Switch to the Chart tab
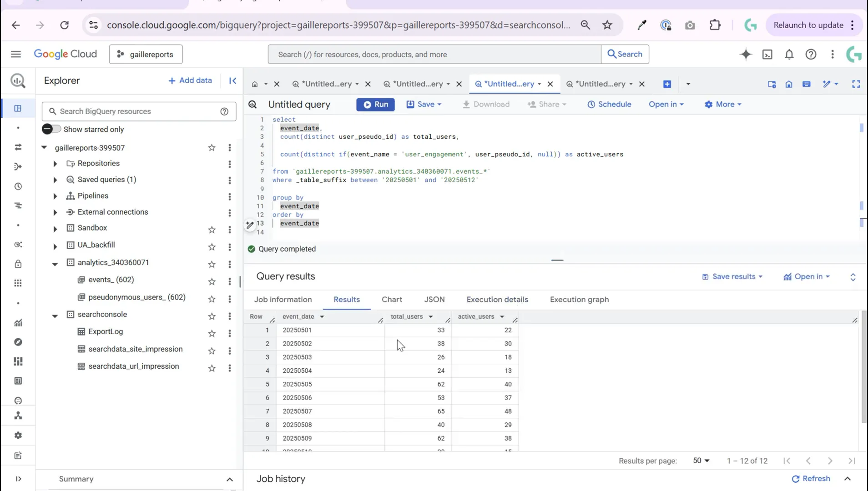Image resolution: width=868 pixels, height=491 pixels. (x=392, y=300)
